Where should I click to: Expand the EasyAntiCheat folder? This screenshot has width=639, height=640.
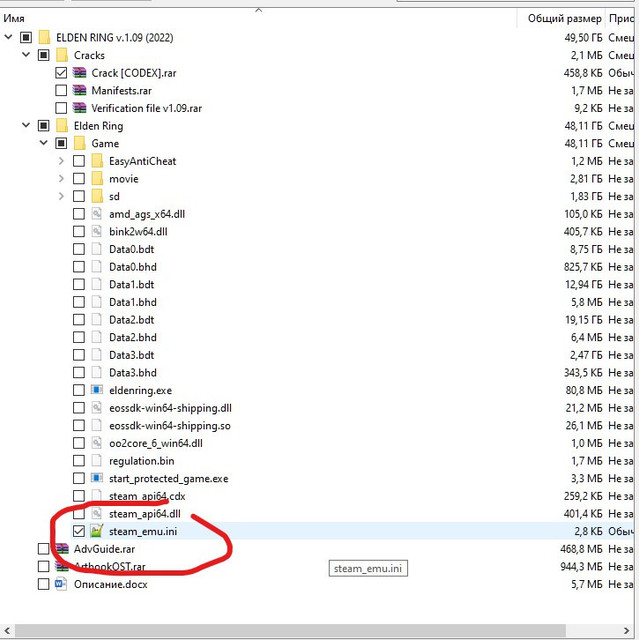coord(61,161)
